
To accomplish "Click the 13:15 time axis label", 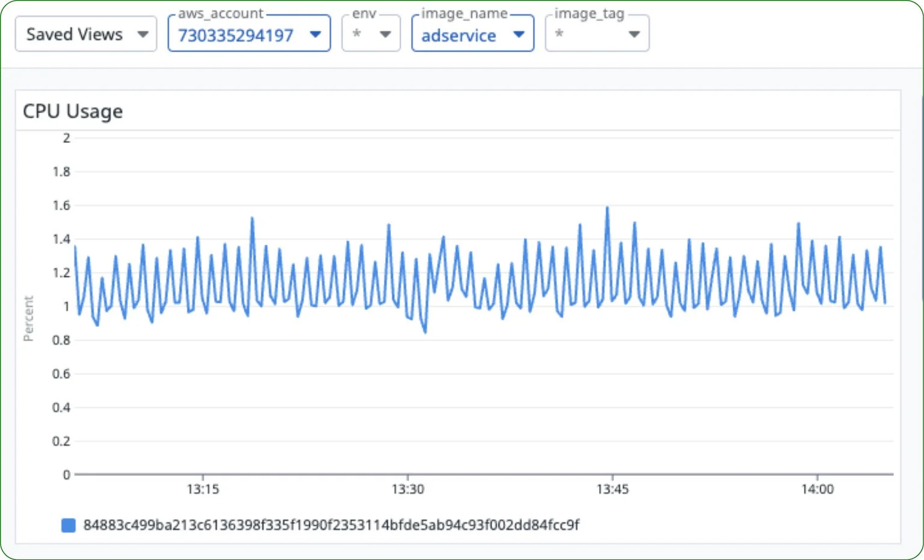I will tap(203, 489).
